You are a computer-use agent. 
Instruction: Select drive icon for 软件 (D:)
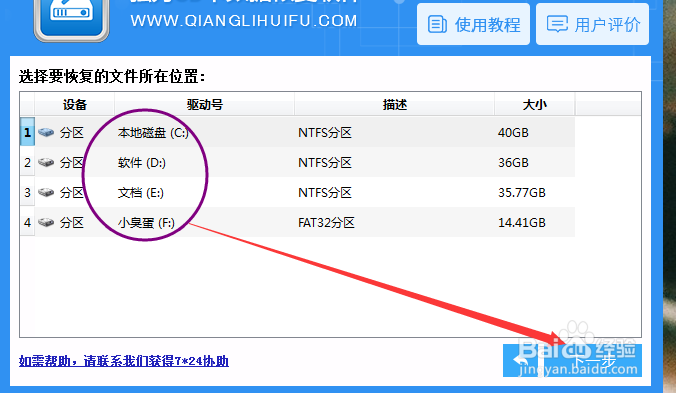coord(46,162)
